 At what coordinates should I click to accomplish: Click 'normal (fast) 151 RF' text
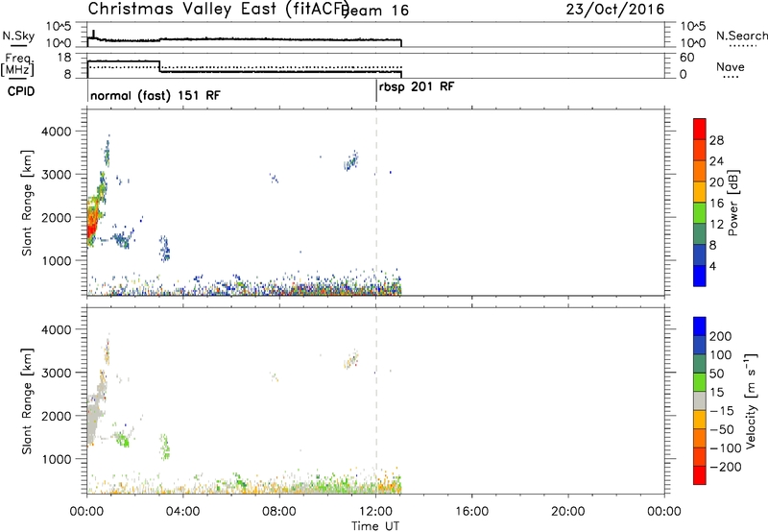[x=156, y=95]
